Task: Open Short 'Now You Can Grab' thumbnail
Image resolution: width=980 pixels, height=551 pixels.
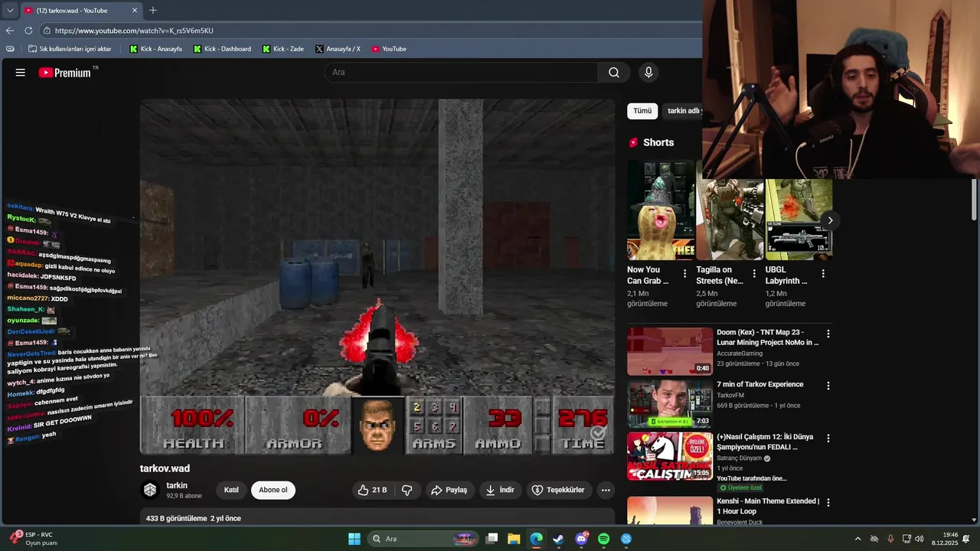Action: tap(661, 210)
